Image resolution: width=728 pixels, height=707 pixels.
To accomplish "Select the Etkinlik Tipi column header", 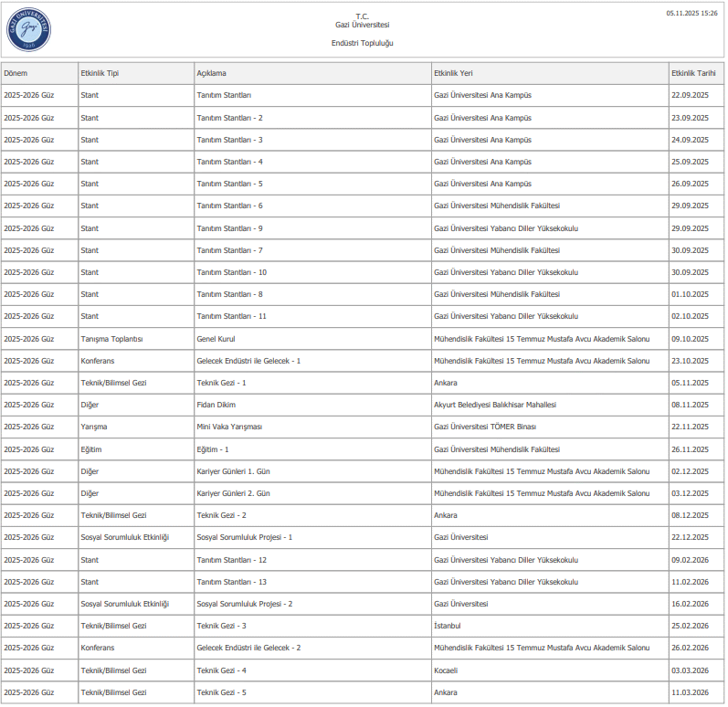I will [100, 73].
